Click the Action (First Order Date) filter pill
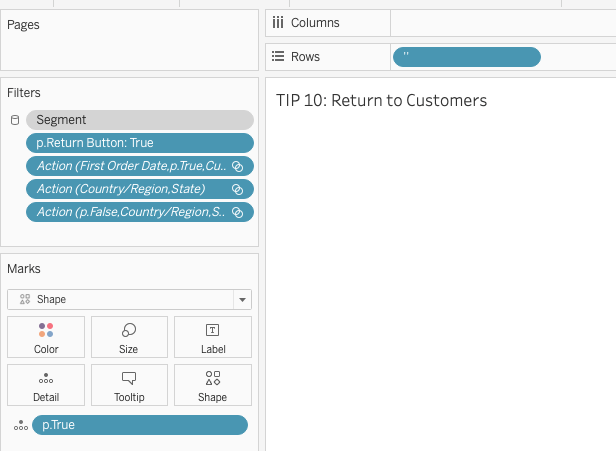Image resolution: width=616 pixels, height=451 pixels. coord(132,166)
